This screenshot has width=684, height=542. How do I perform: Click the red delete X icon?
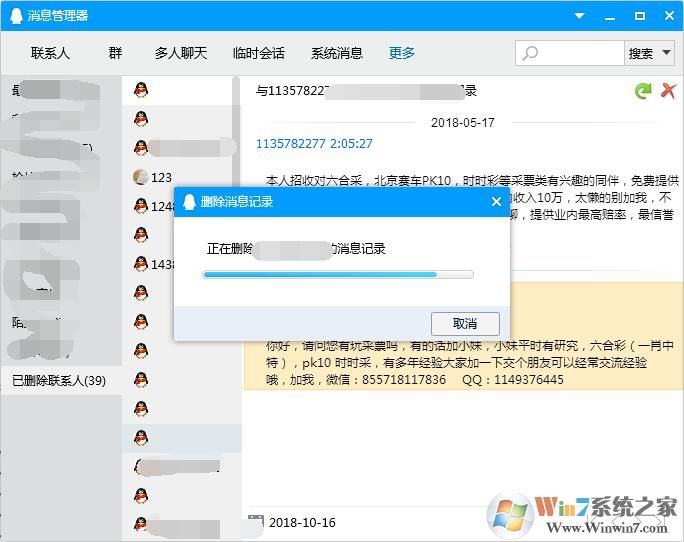point(668,91)
